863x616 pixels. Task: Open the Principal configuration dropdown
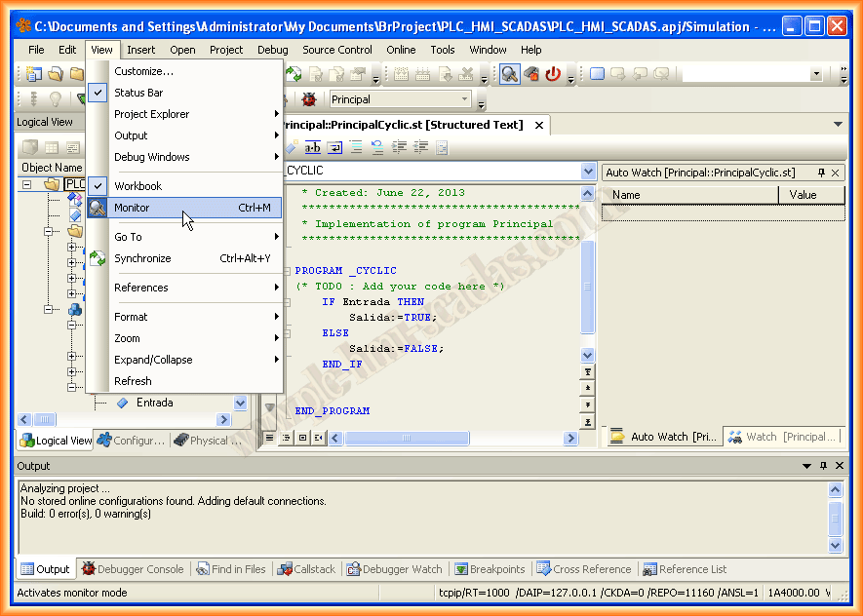point(465,99)
